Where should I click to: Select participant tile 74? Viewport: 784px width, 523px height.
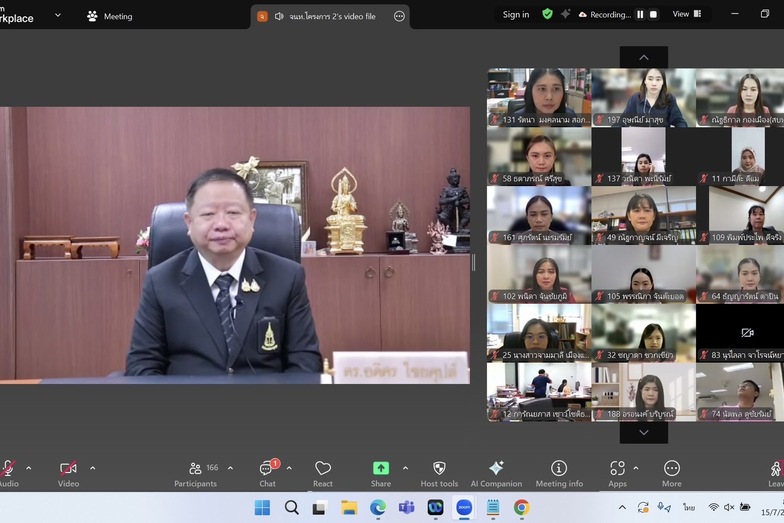pos(740,392)
